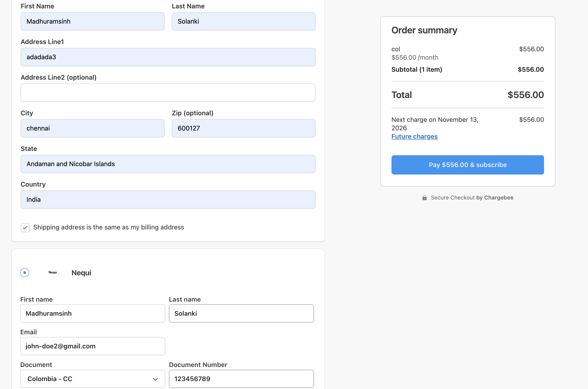This screenshot has width=588, height=389.
Task: Click the 'col' item name
Action: (396, 49)
